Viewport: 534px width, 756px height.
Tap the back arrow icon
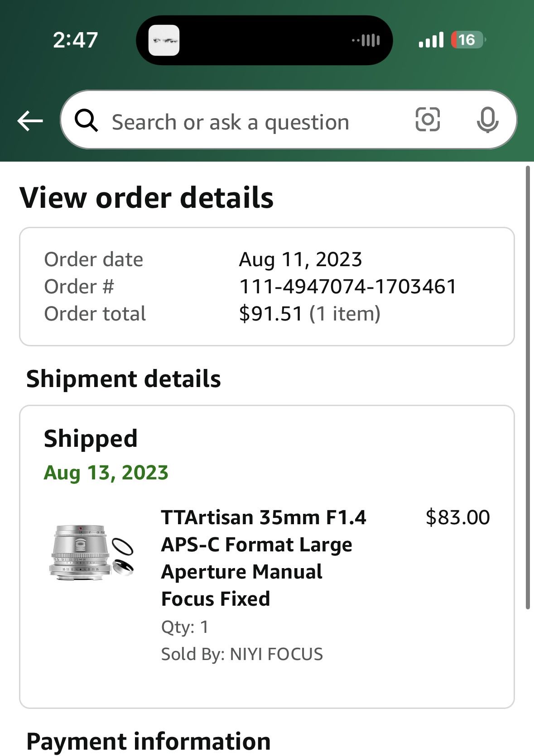pyautogui.click(x=30, y=121)
